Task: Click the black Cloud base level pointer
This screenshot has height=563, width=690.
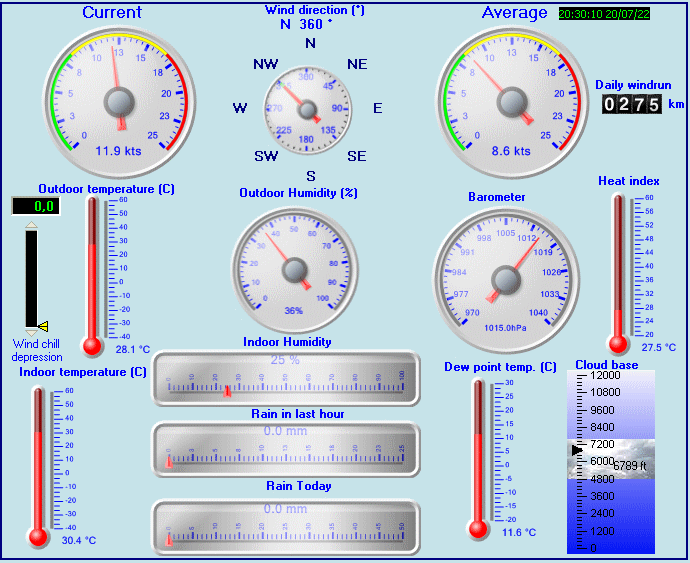Action: (575, 451)
